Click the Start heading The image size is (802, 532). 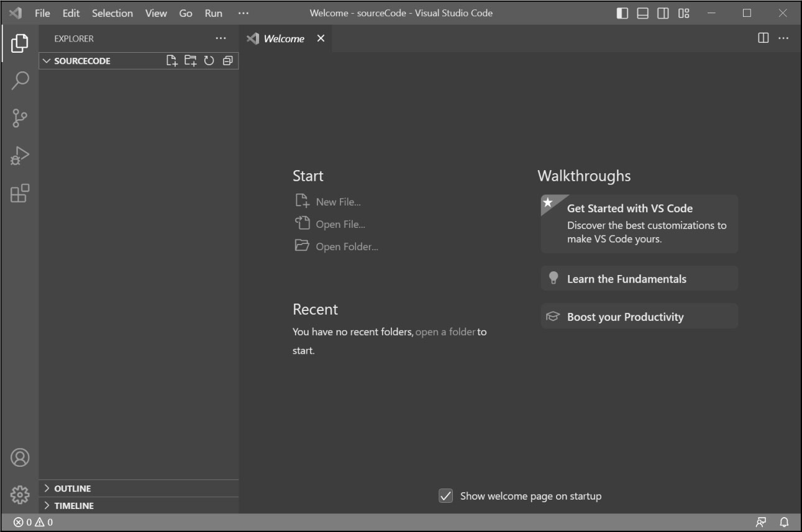coord(308,176)
